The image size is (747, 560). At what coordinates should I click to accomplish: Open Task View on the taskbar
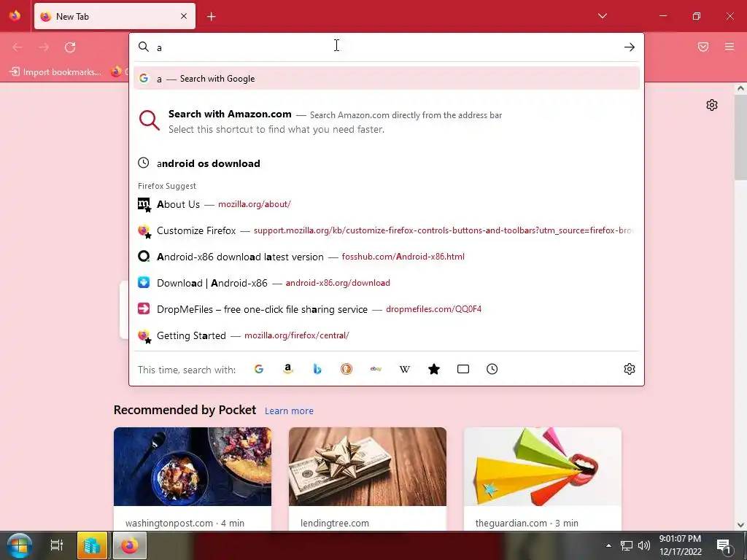click(57, 545)
